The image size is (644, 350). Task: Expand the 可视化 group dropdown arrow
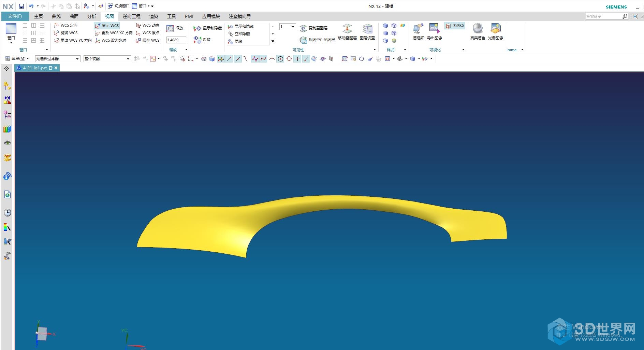click(x=463, y=50)
